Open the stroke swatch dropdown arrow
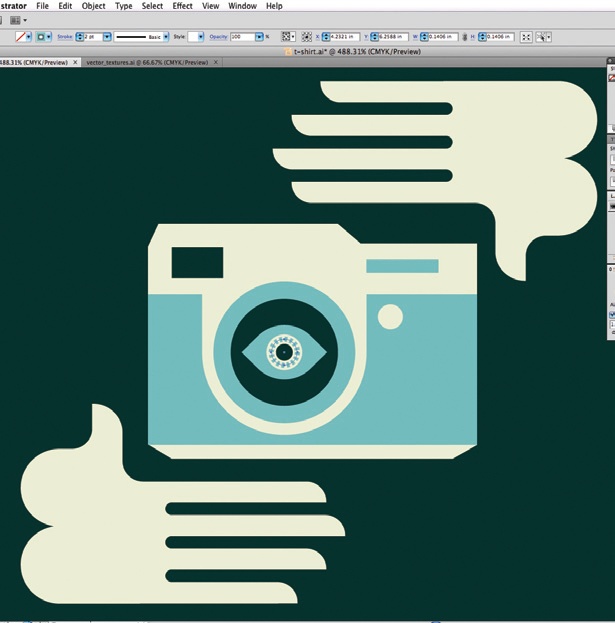Viewport: 615px width, 623px height. click(49, 37)
